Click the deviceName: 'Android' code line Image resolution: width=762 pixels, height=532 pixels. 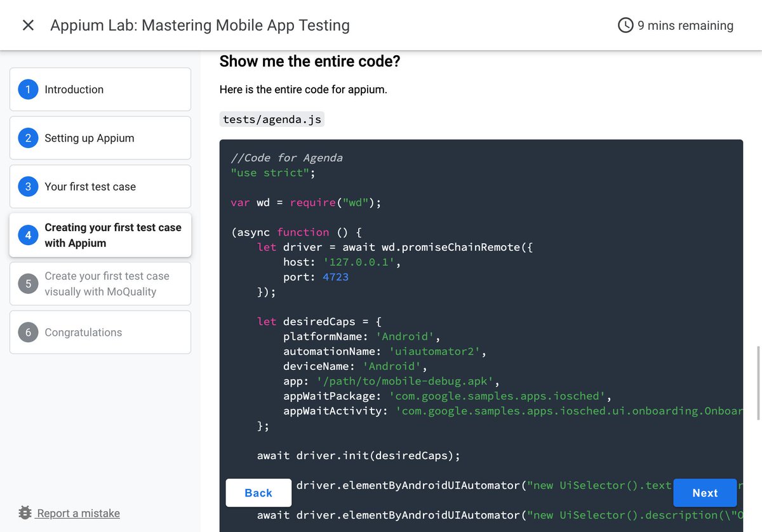pyautogui.click(x=355, y=366)
